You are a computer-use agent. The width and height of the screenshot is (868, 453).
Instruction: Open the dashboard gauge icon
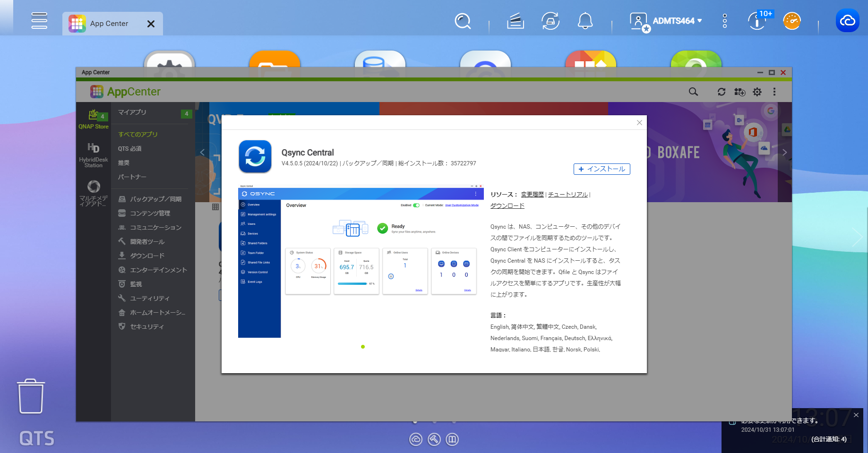click(792, 21)
